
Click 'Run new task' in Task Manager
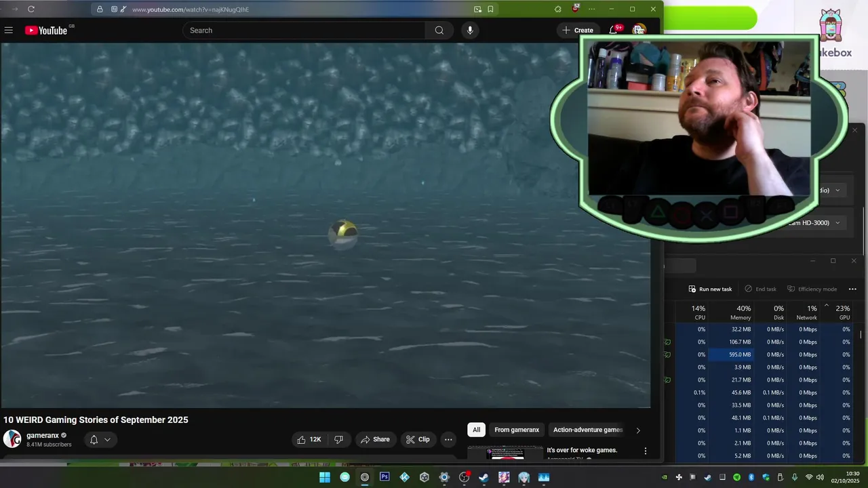pos(710,289)
